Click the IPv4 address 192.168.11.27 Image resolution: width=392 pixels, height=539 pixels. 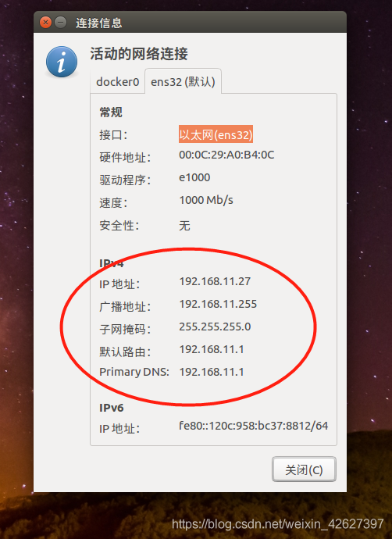[215, 281]
